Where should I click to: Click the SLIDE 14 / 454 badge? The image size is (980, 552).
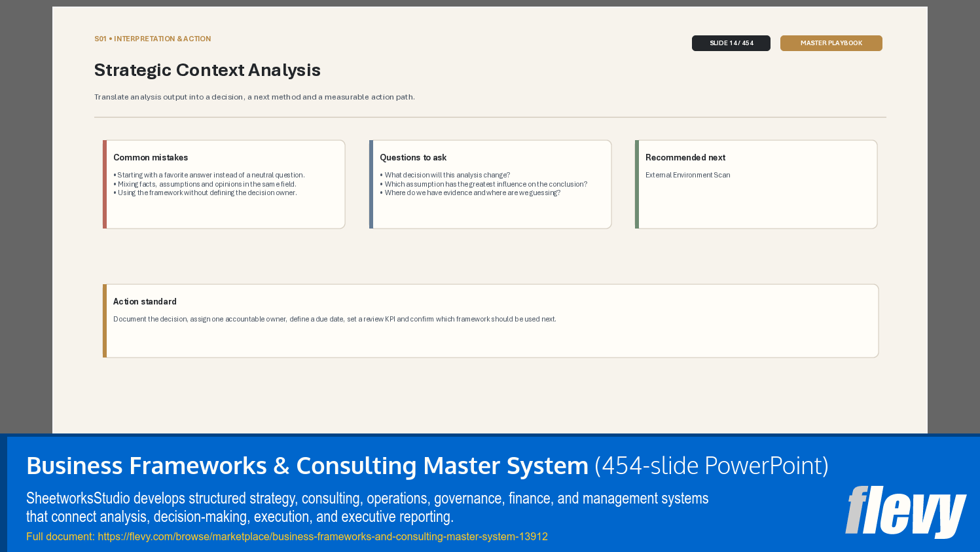pyautogui.click(x=731, y=43)
